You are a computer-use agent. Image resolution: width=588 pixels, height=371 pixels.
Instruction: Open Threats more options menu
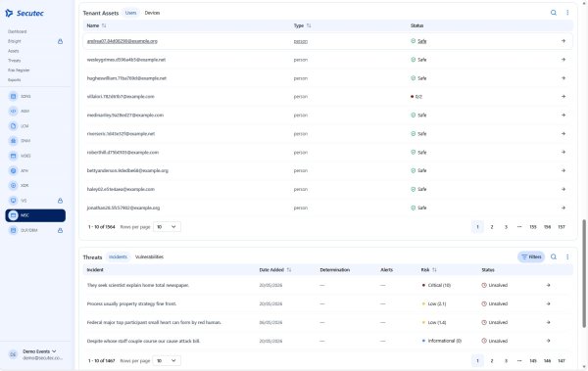coord(567,256)
